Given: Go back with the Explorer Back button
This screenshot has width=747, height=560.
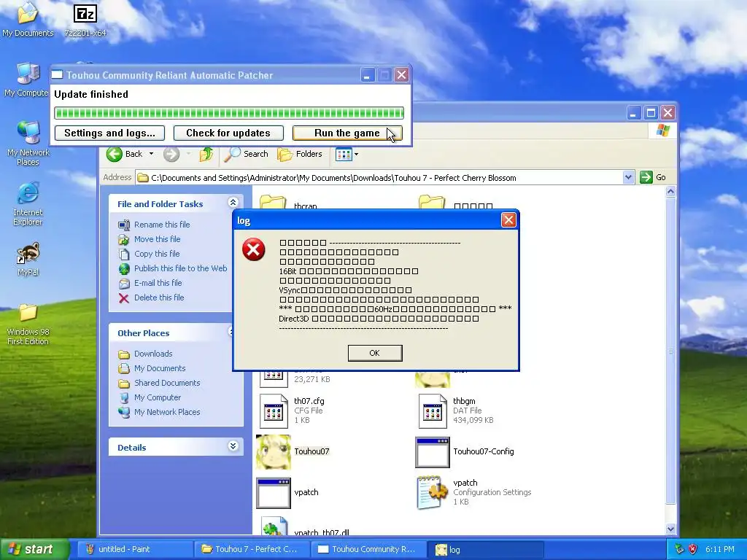Looking at the screenshot, I should pyautogui.click(x=125, y=154).
